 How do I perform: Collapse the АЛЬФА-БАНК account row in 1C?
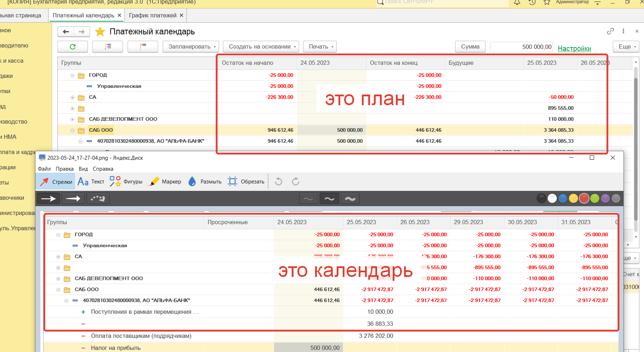click(80, 141)
